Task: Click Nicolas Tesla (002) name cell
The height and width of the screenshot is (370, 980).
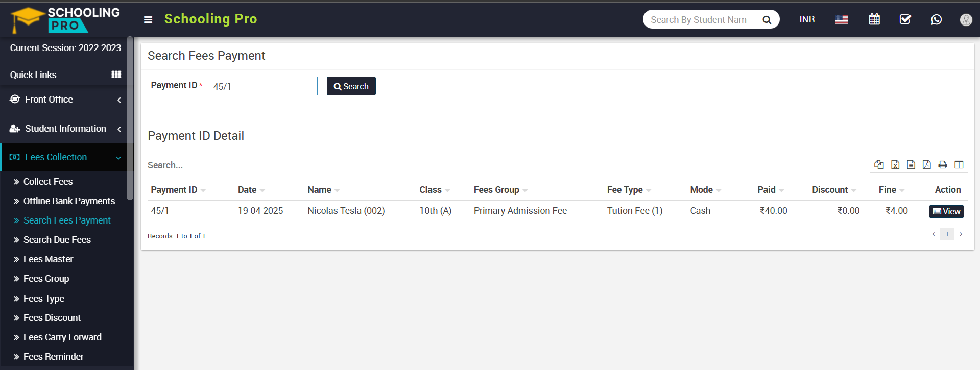Action: point(346,211)
